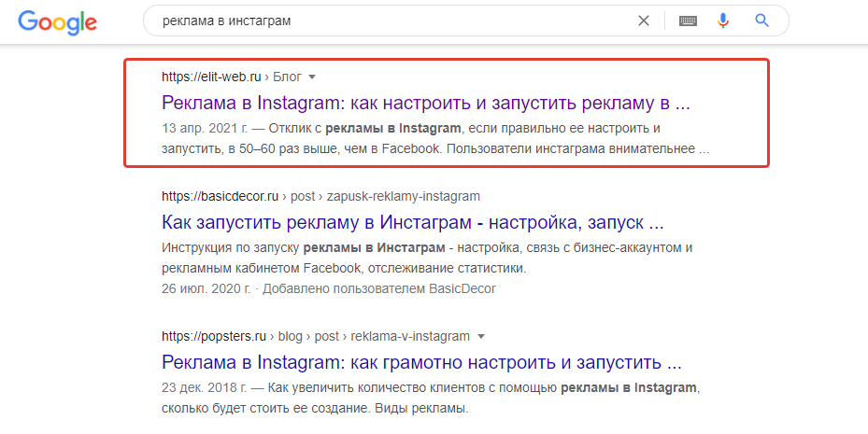The width and height of the screenshot is (868, 434).
Task: Click the blue magnifier search button
Action: 762,21
